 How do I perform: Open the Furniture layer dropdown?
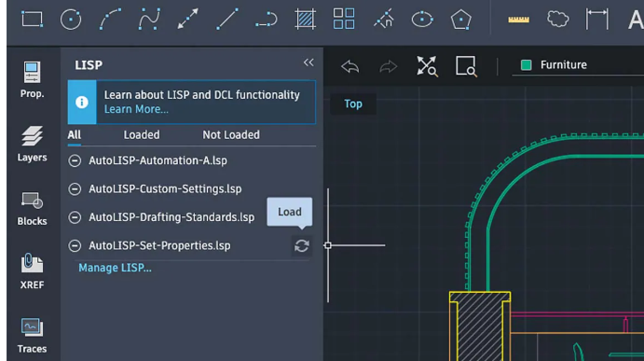click(578, 65)
